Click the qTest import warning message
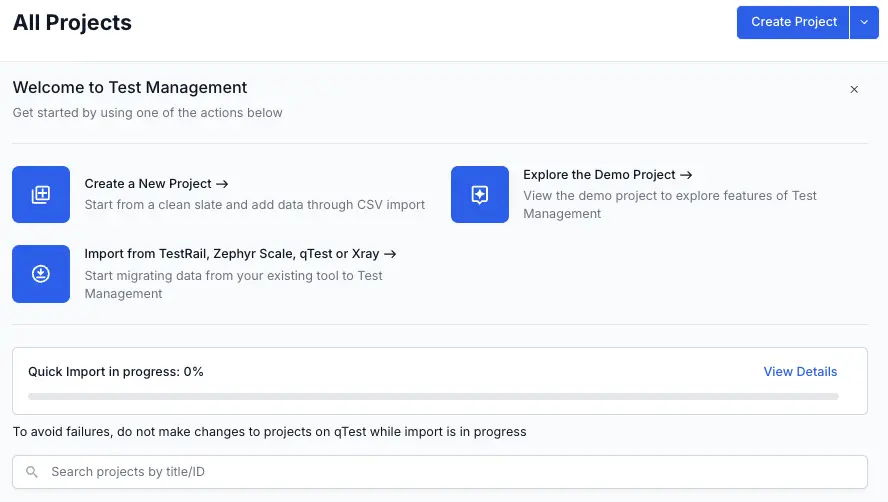The image size is (888, 502). tap(269, 432)
